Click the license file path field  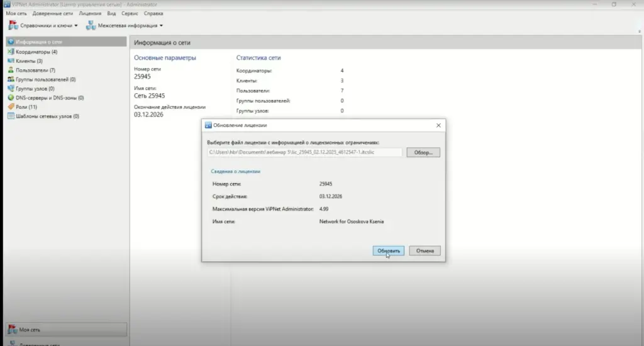[304, 152]
